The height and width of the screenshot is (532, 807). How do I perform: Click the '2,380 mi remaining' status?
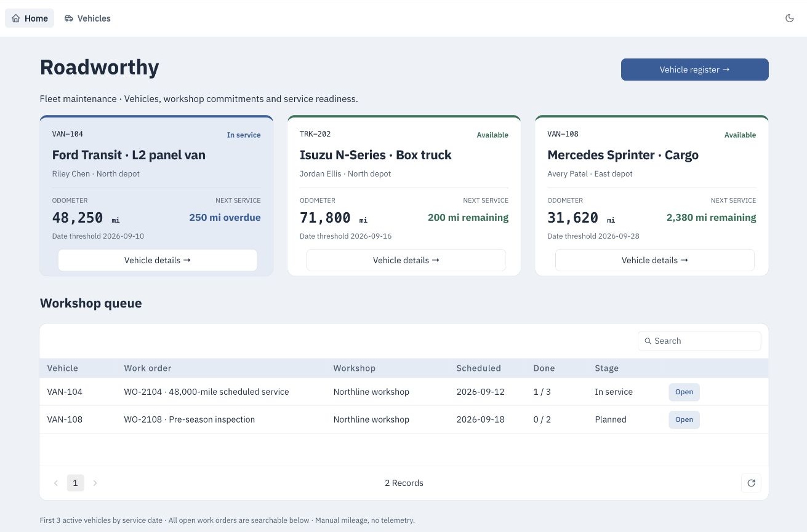711,217
